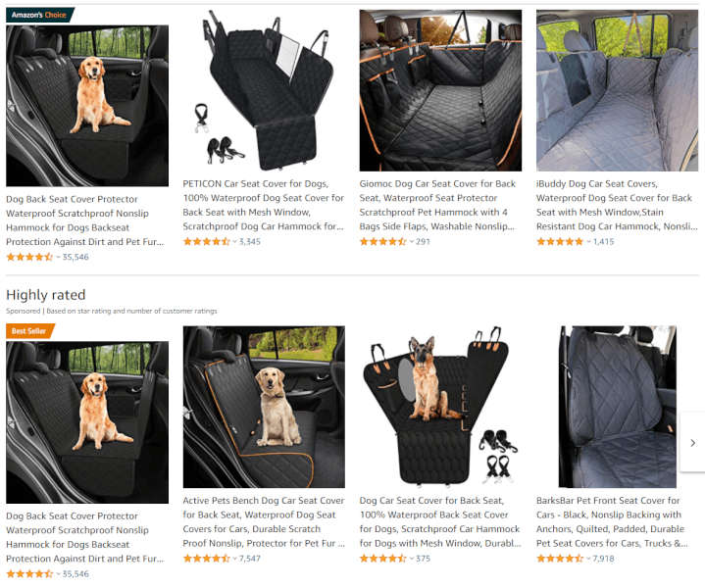705x588 pixels.
Task: Expand rating chevron beside 291 reviews
Action: click(x=412, y=242)
